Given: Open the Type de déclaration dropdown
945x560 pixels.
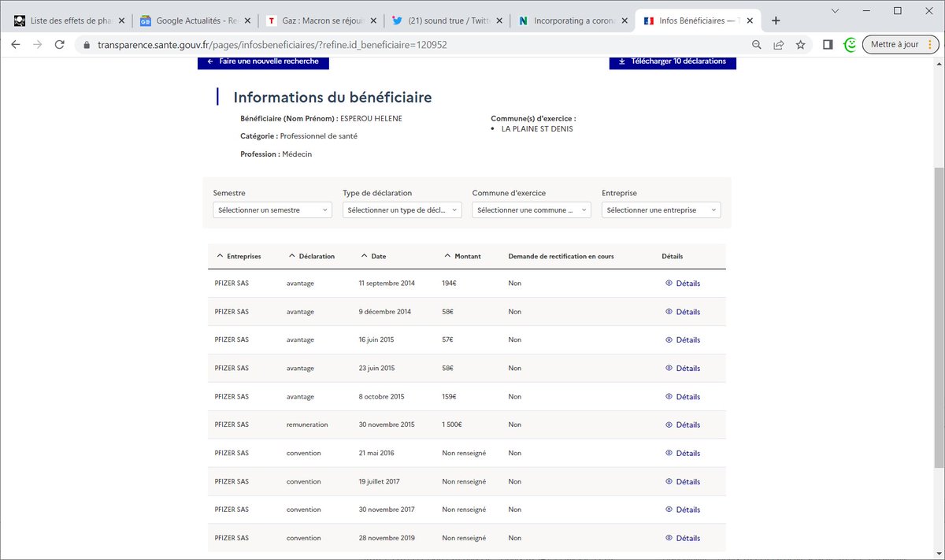Looking at the screenshot, I should [402, 210].
